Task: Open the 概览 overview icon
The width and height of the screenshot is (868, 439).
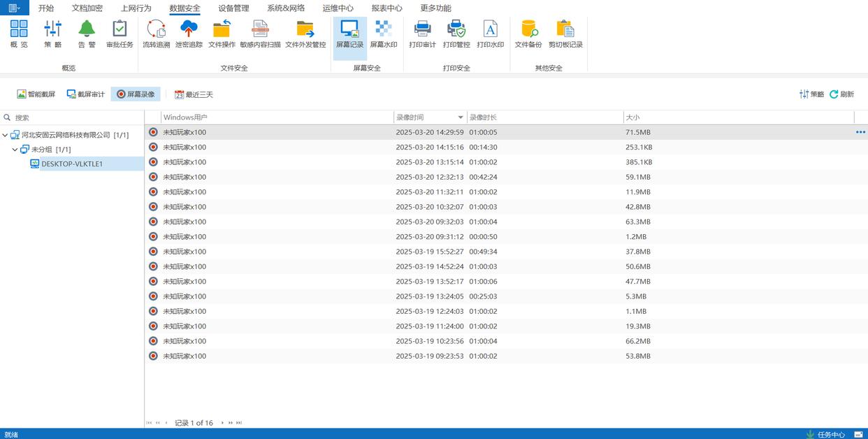Action: pos(19,34)
